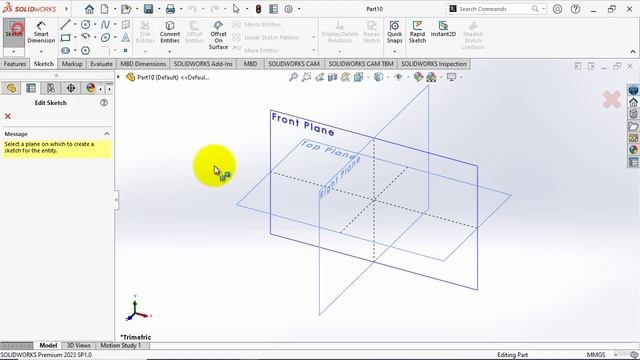This screenshot has height=360, width=640.
Task: Cancel Edit Sketch with red X
Action: [x=8, y=116]
